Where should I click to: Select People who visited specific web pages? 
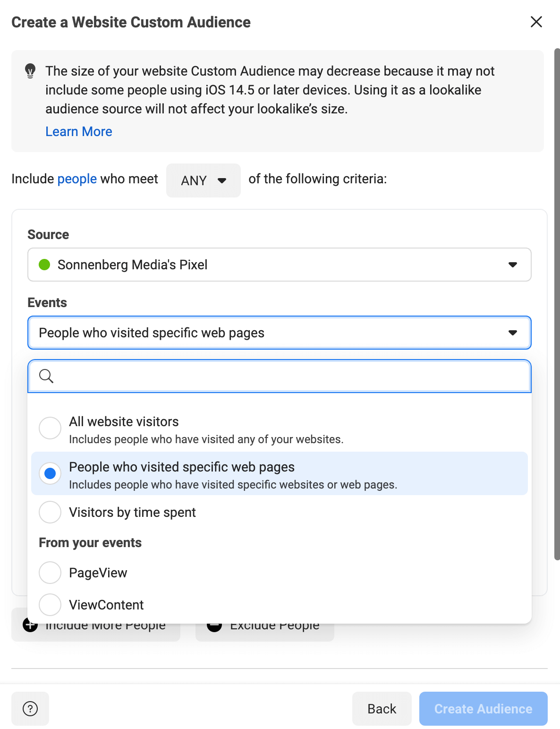280,473
